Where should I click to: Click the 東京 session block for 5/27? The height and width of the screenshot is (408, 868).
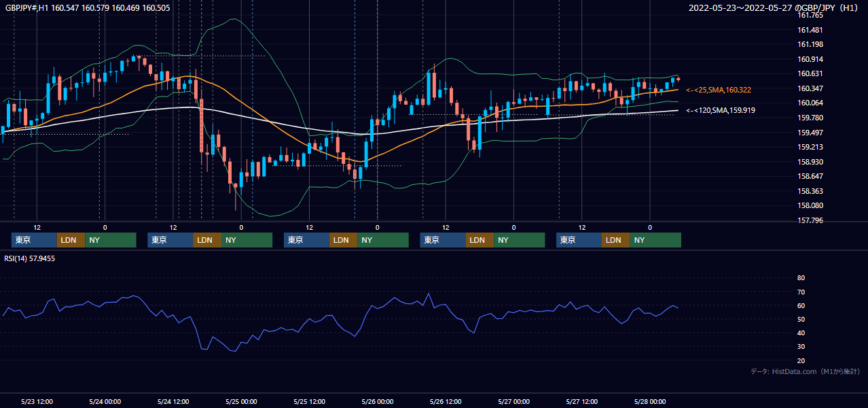point(579,240)
